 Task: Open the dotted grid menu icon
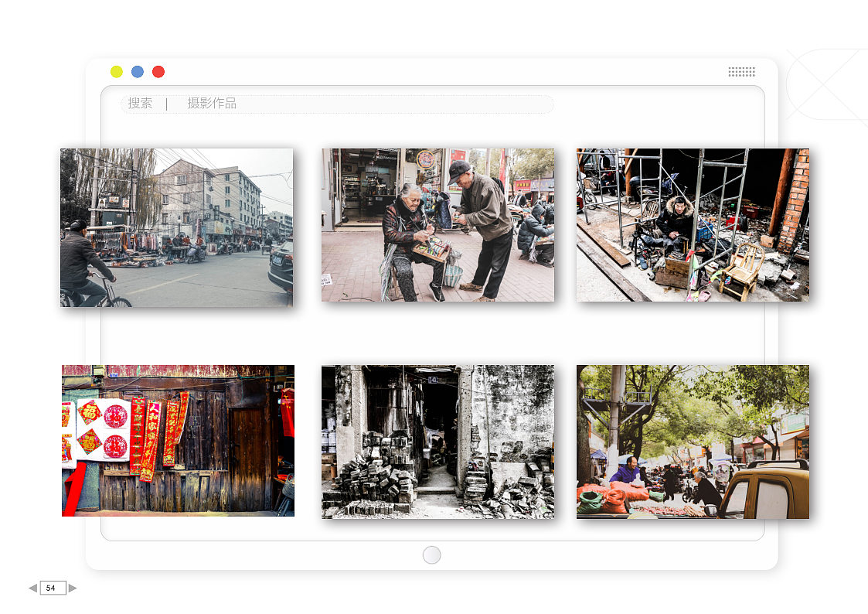click(x=742, y=71)
